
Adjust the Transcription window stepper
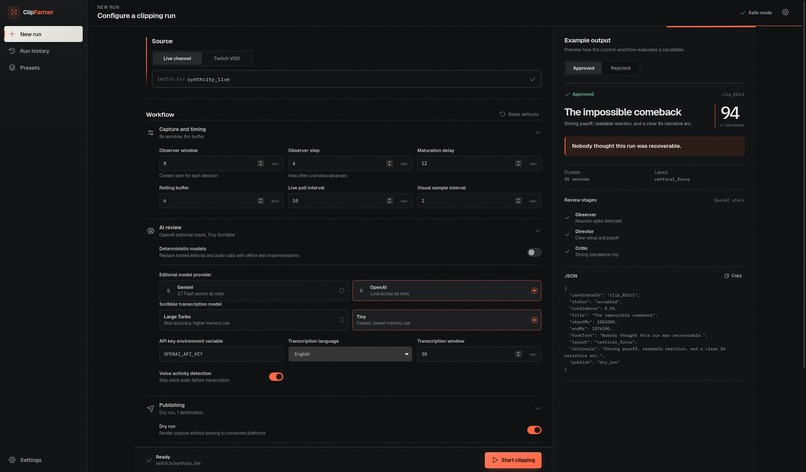(x=518, y=354)
